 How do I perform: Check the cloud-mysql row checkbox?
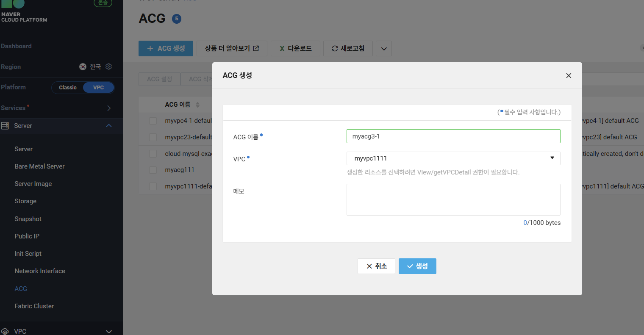(x=153, y=154)
